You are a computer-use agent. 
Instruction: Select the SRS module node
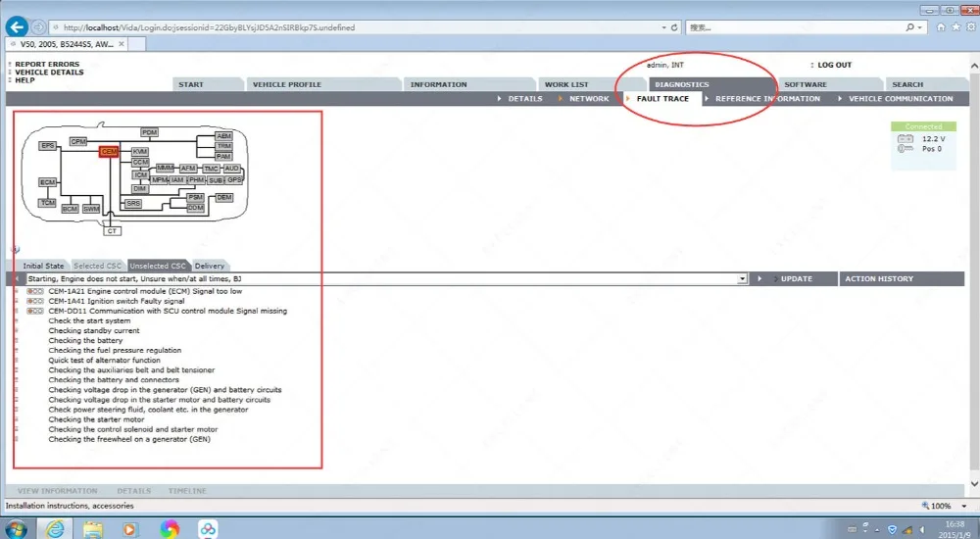(x=133, y=203)
